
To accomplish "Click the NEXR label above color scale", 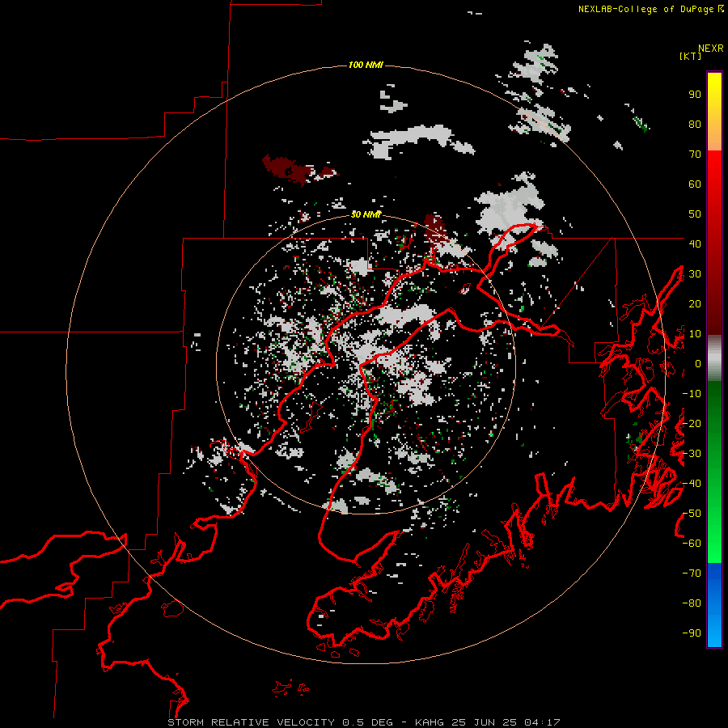I will click(711, 49).
